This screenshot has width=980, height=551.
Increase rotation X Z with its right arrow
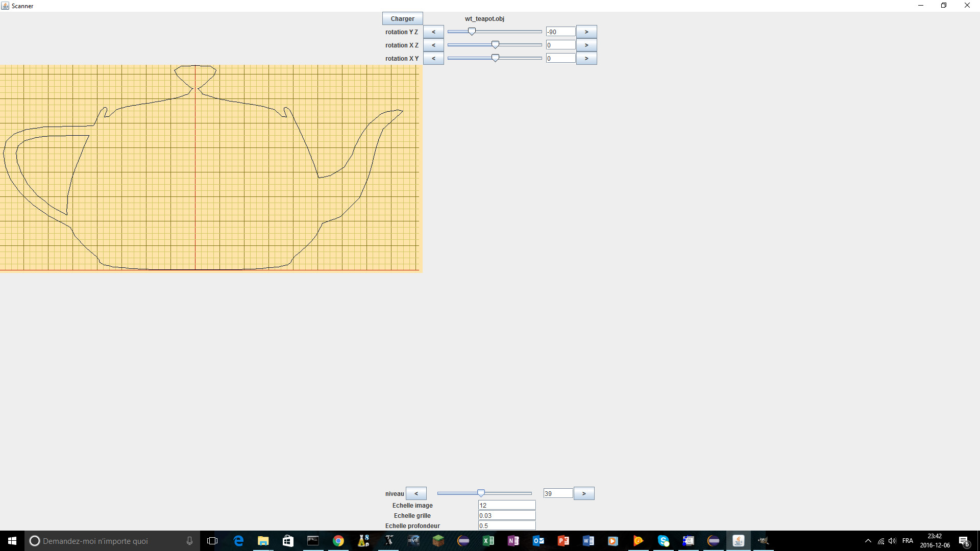[586, 45]
